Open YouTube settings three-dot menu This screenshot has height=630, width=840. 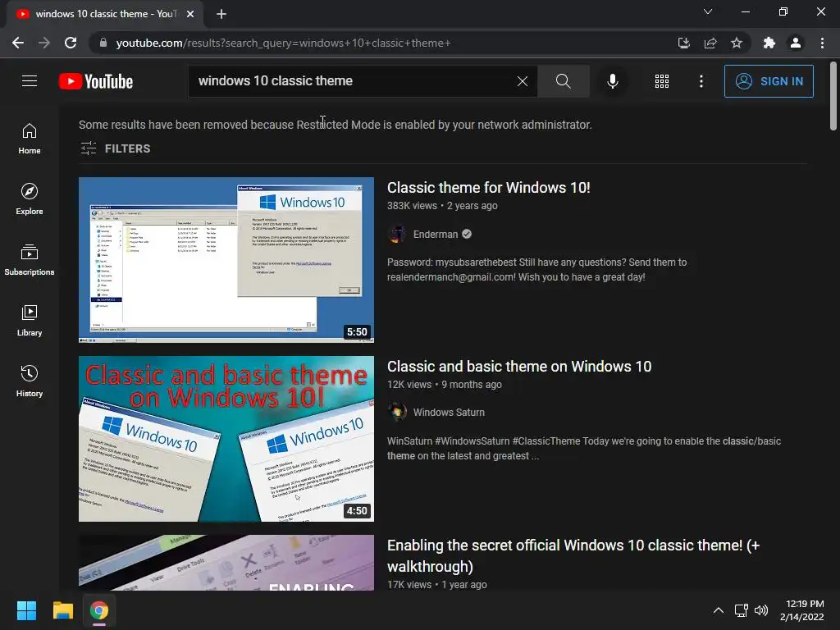[x=701, y=81]
